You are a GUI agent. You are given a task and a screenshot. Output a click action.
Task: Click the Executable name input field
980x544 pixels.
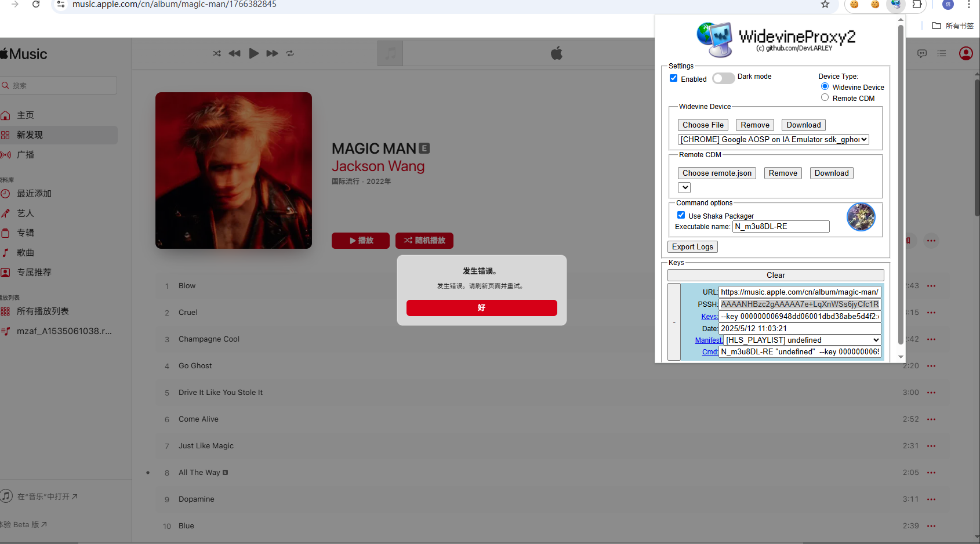point(781,227)
